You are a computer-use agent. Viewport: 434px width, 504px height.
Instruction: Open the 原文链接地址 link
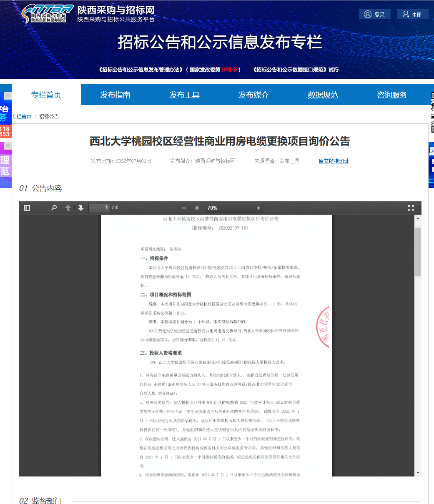(x=334, y=161)
